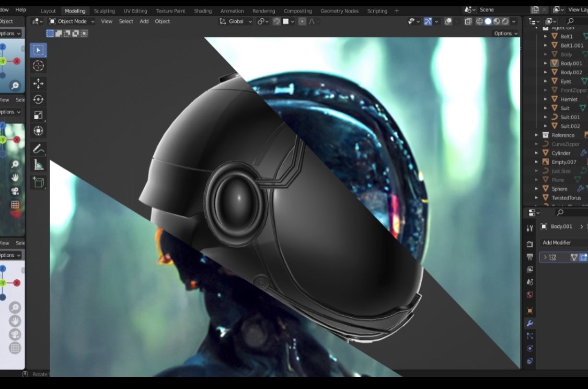Open the Help menu
This screenshot has width=588, height=389.
pos(20,10)
